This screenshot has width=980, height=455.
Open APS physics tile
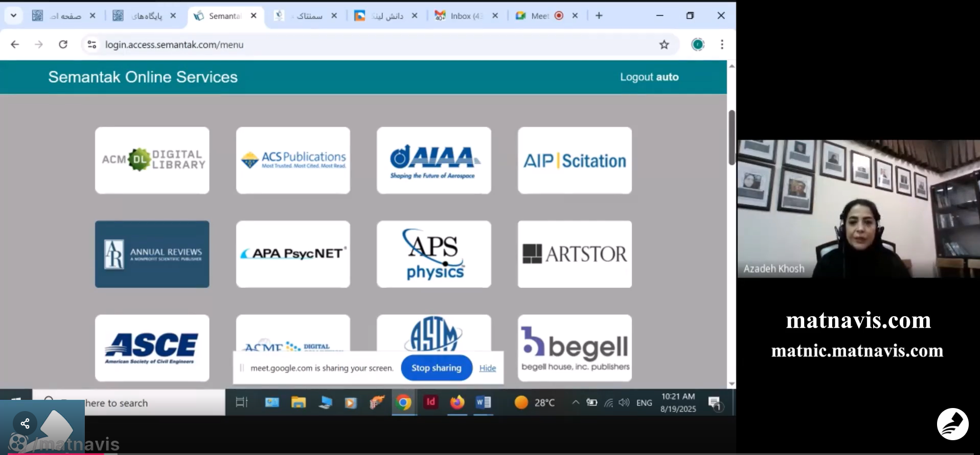tap(434, 254)
